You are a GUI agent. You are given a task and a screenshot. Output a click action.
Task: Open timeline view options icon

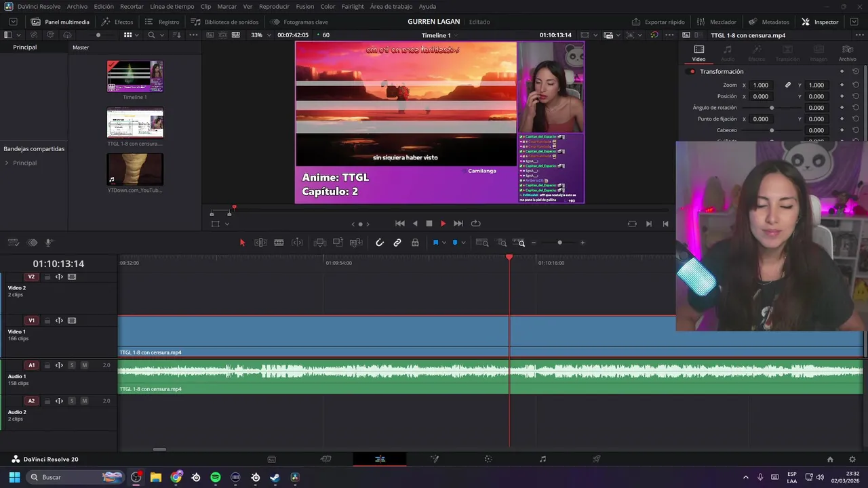(13, 243)
